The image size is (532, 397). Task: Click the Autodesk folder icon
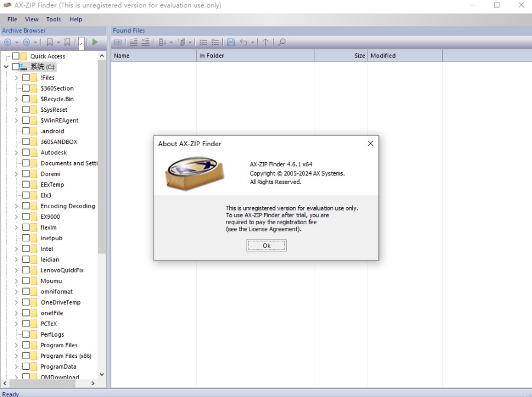tap(34, 153)
